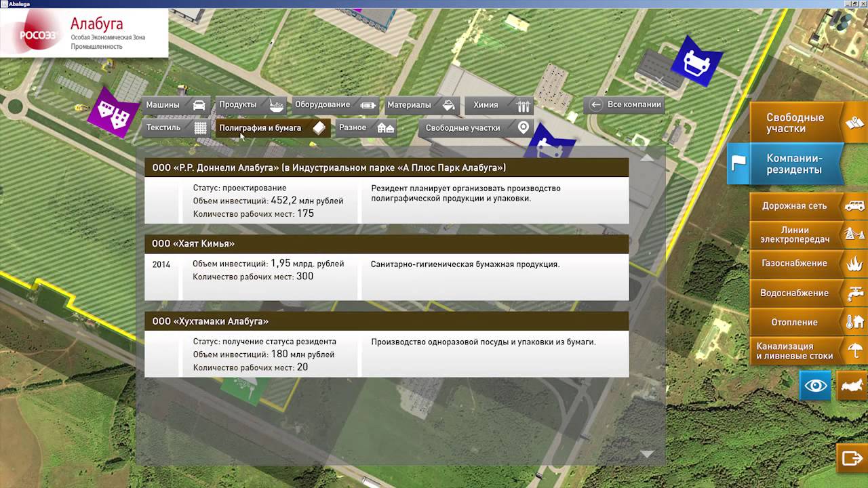Show the Водоснабжение layer
This screenshot has height=488, width=868.
[x=808, y=293]
